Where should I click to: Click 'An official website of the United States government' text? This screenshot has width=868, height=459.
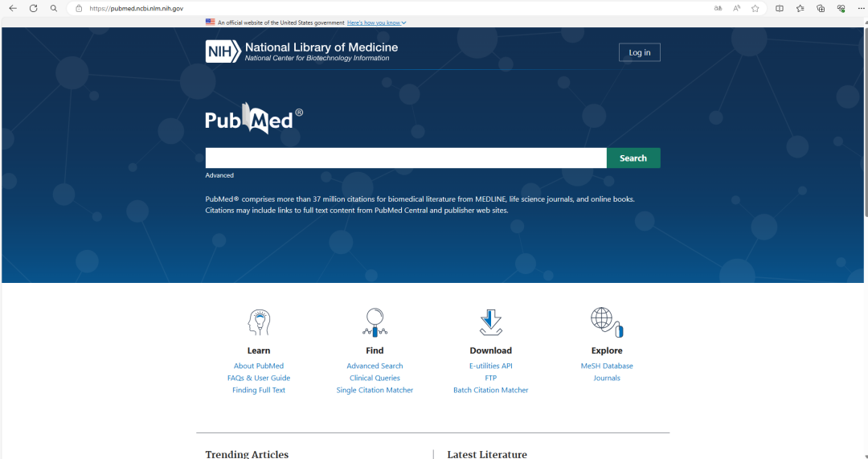coord(281,23)
